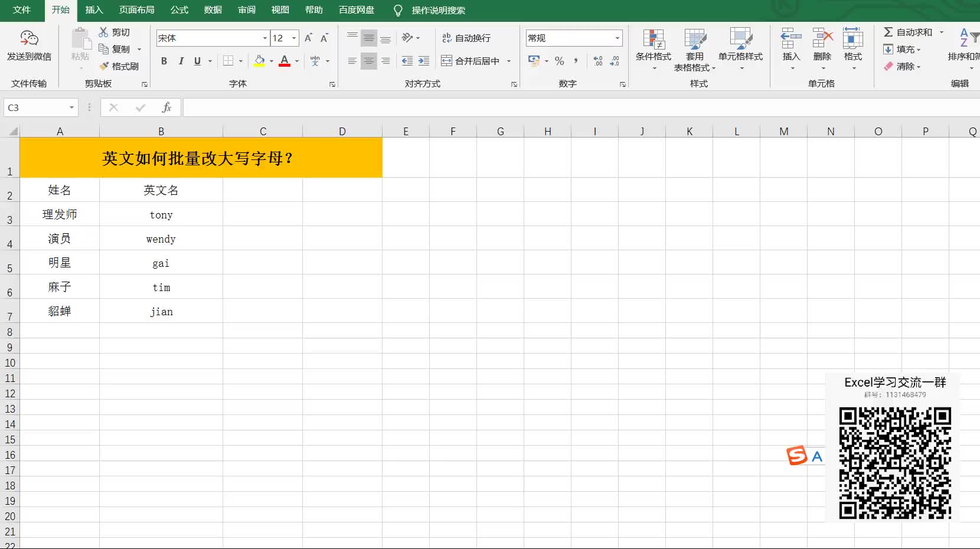The image size is (980, 549).
Task: Toggle Italic formatting
Action: pos(181,61)
